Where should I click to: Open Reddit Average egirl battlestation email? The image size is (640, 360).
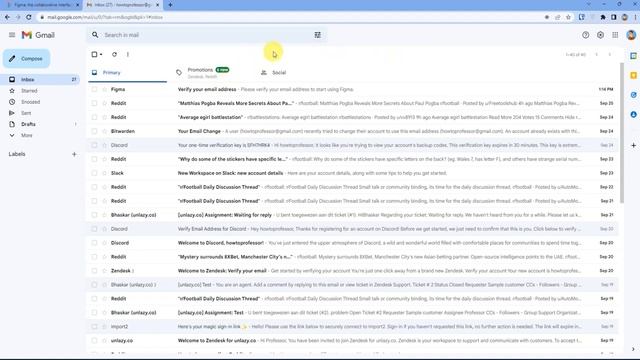pos(353,117)
